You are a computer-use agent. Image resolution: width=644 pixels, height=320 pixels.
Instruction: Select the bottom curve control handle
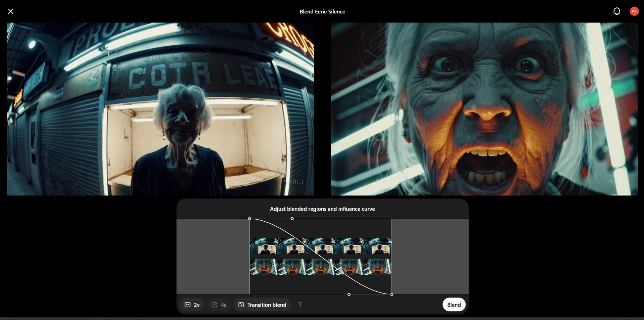[x=349, y=294]
